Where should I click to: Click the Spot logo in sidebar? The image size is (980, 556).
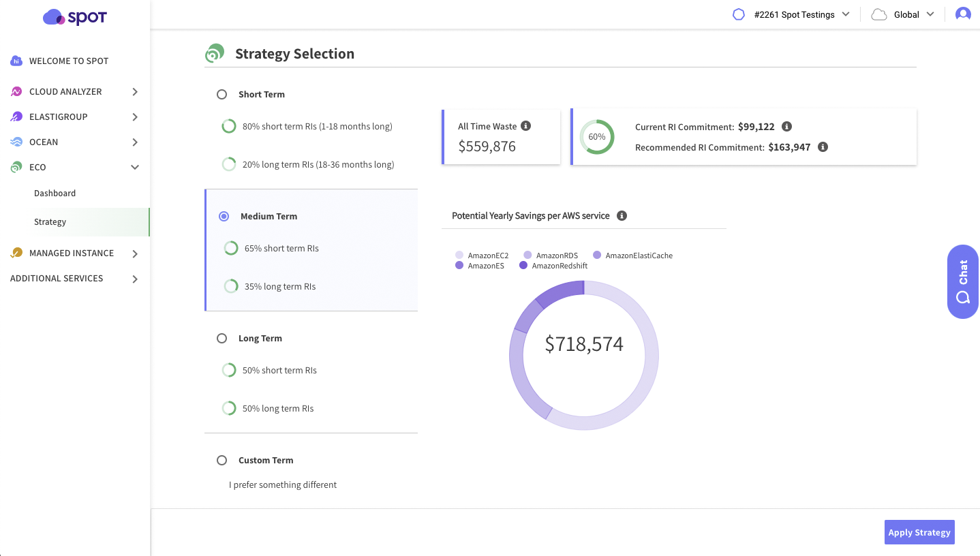pos(74,18)
